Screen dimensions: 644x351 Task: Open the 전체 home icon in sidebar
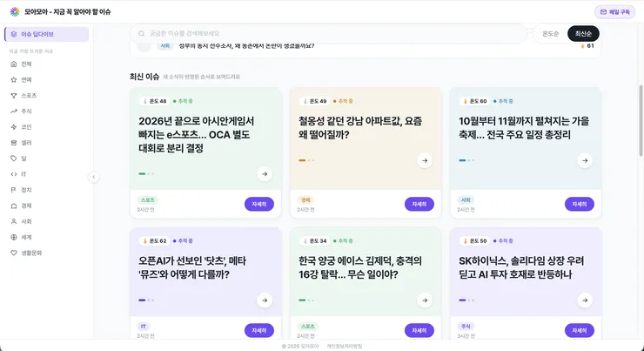[14, 64]
